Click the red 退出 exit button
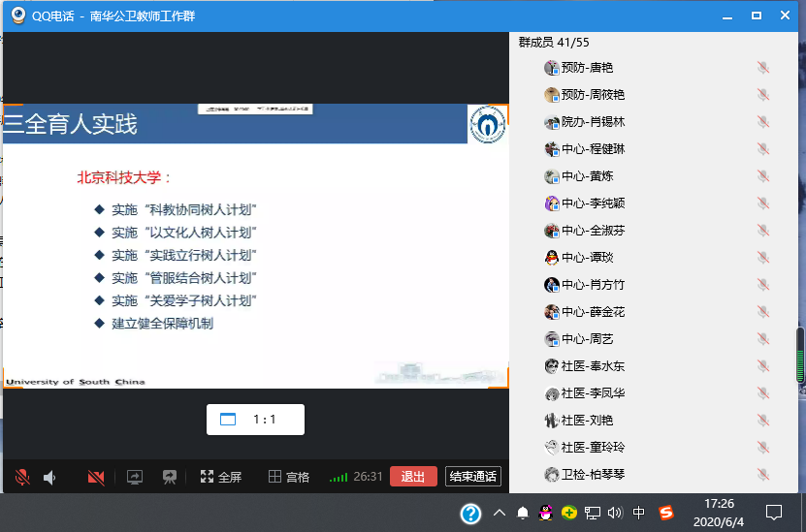This screenshot has width=806, height=532. pyautogui.click(x=413, y=477)
